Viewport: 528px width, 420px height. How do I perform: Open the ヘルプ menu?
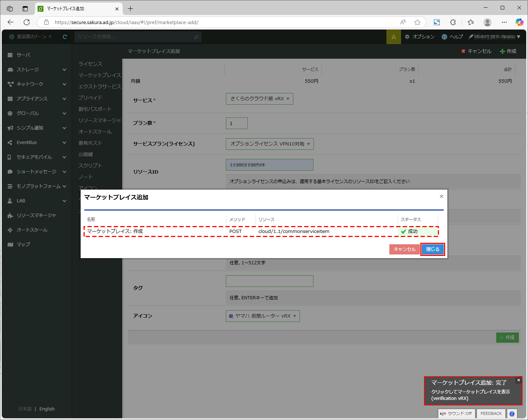[452, 37]
